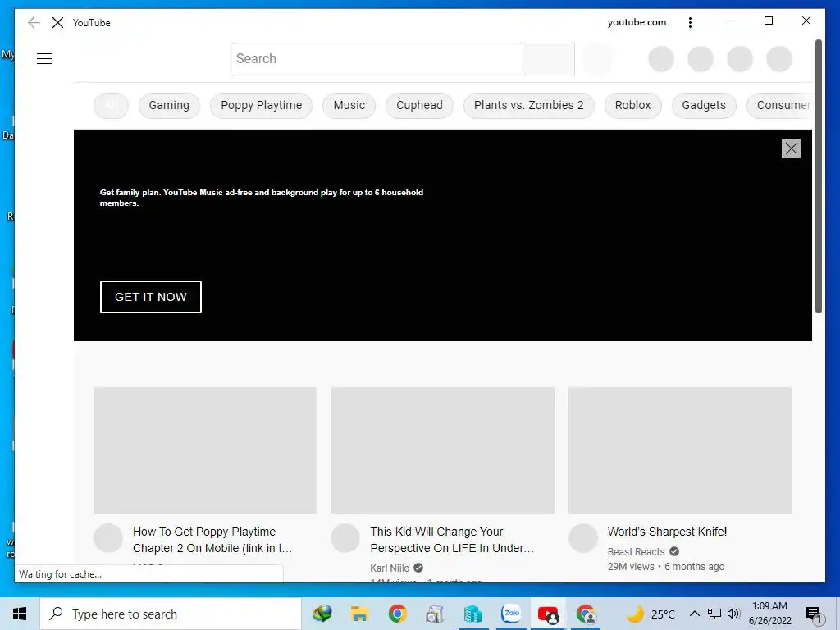
Task: Select the Music filter chip
Action: pos(349,106)
